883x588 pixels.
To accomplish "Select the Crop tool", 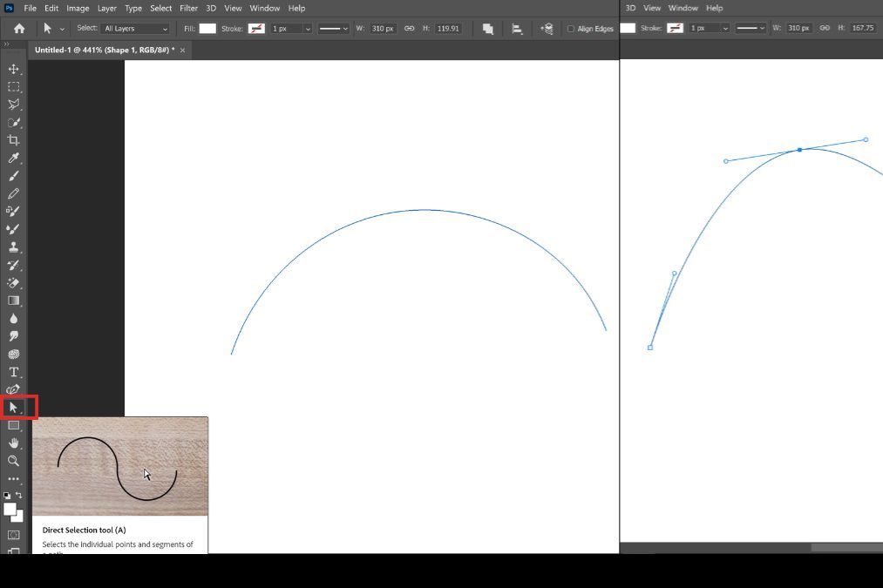I will 13,140.
